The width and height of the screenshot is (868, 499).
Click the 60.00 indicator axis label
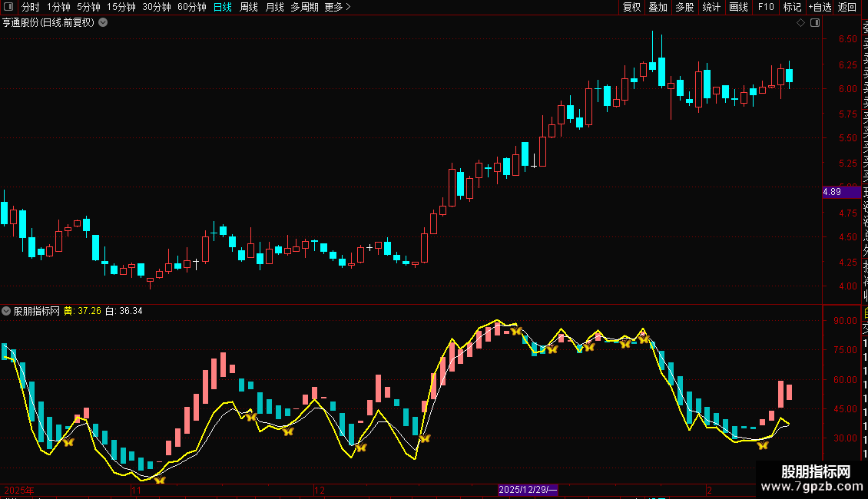(845, 380)
